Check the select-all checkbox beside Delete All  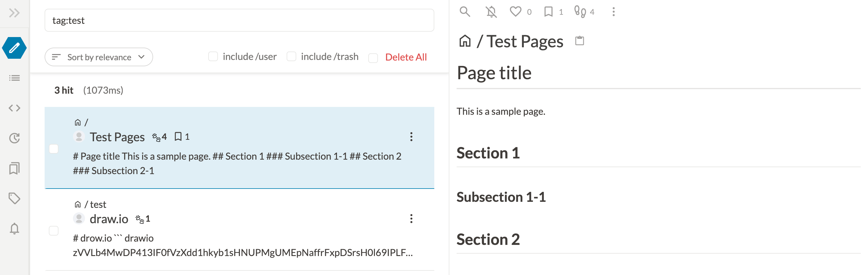(373, 58)
